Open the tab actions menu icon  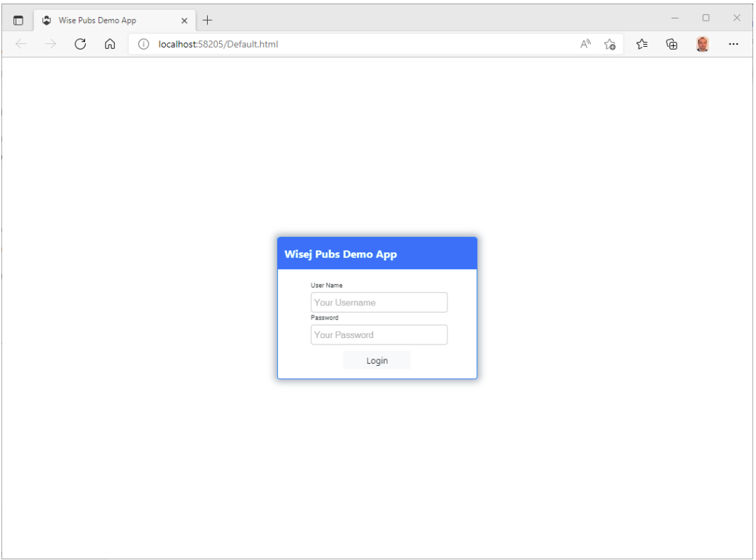[x=18, y=21]
